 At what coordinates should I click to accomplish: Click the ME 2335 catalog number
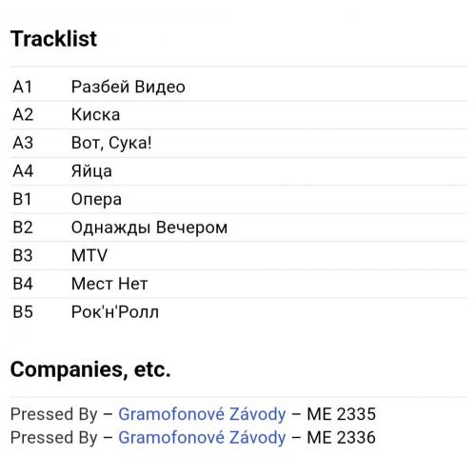342,414
